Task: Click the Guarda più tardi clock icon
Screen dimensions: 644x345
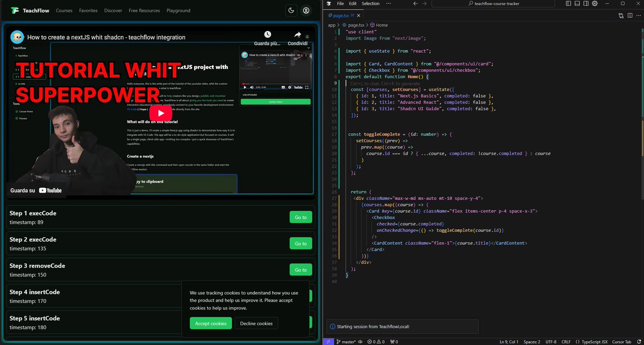Action: tap(267, 35)
